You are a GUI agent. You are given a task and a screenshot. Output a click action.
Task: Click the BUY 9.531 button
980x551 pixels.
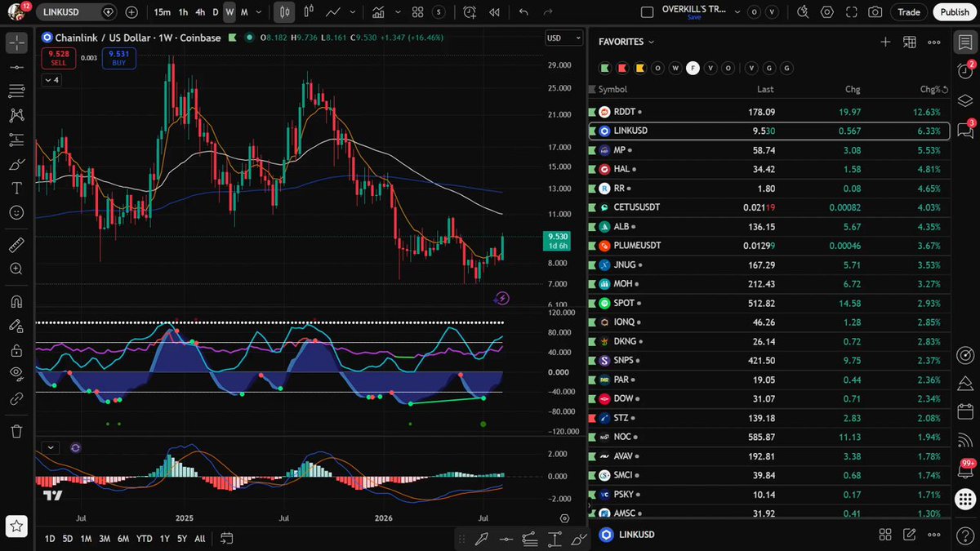[119, 58]
